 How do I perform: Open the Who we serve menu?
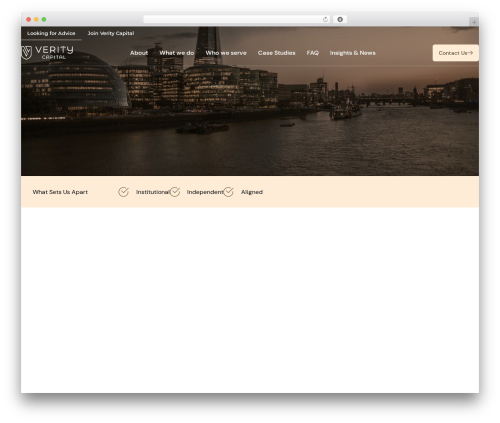[x=226, y=53]
